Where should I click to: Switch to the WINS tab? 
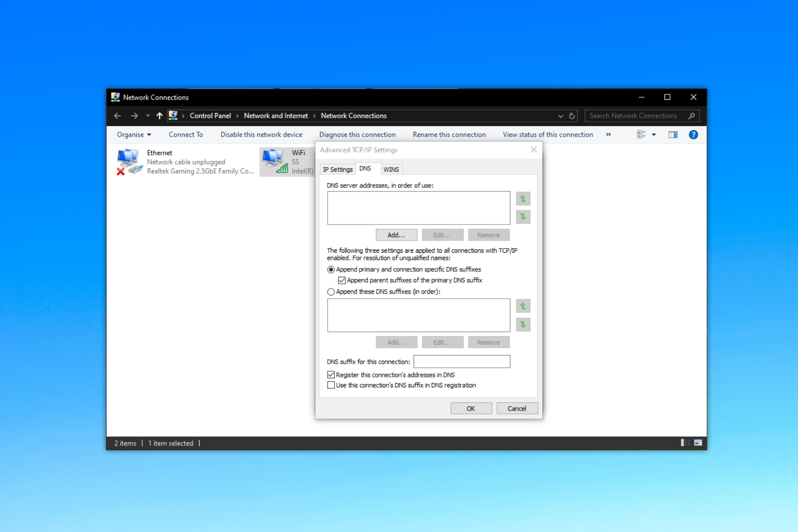[391, 169]
